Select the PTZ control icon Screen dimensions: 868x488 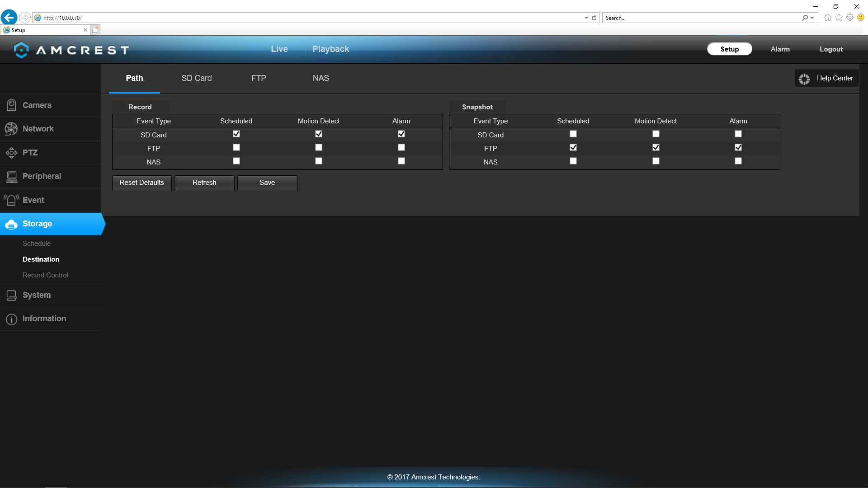pos(11,153)
